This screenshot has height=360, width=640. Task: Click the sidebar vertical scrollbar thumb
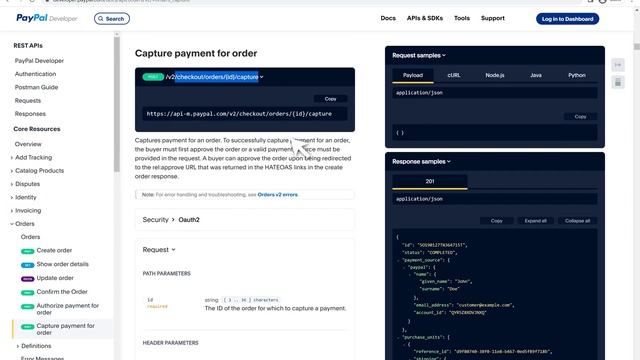(117, 104)
